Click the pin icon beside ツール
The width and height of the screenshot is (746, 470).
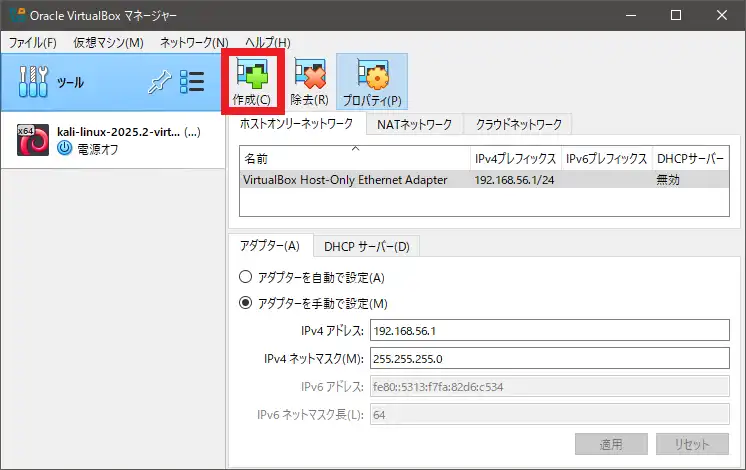tap(159, 82)
